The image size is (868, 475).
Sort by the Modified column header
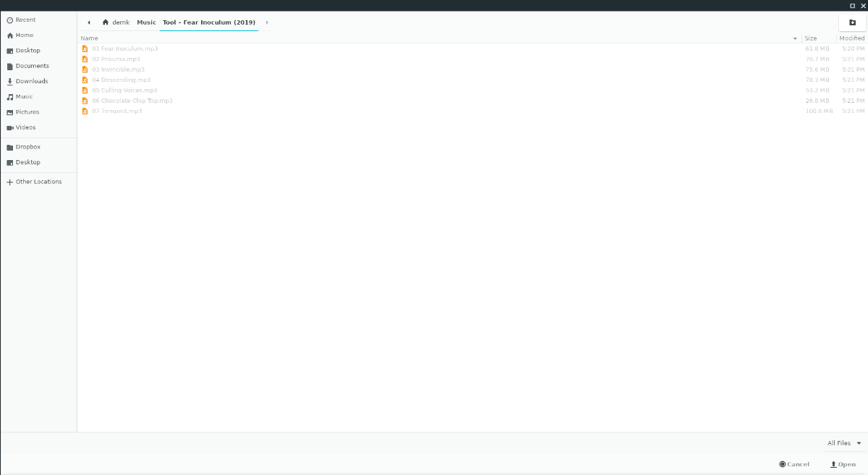852,38
